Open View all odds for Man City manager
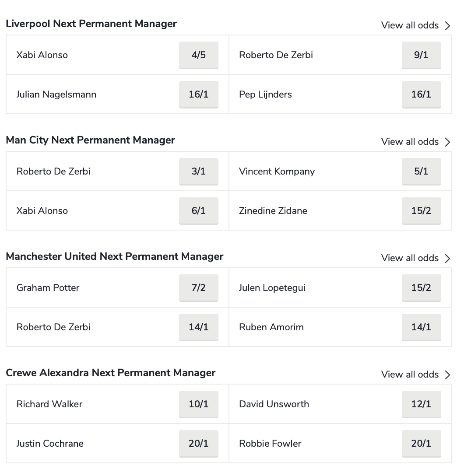457x476 pixels. [x=410, y=141]
